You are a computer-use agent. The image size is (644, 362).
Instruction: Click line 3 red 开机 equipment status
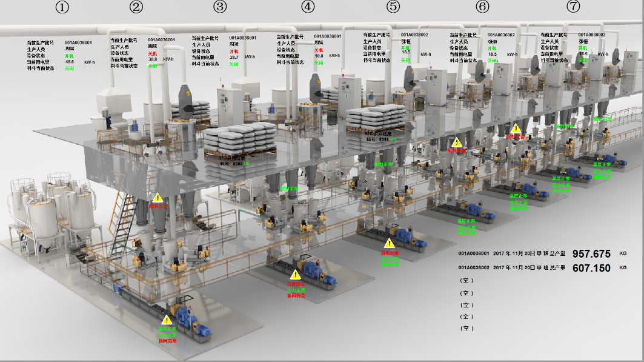coord(234,52)
